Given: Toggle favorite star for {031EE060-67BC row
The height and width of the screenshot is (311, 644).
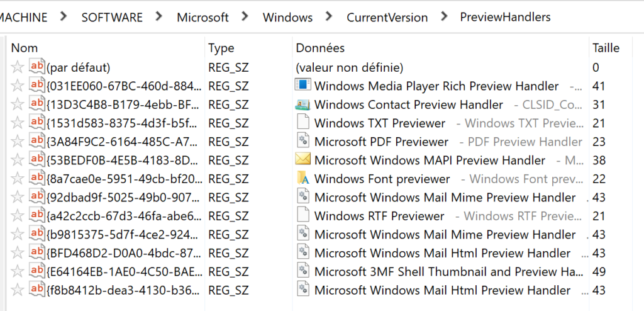Looking at the screenshot, I should click(x=17, y=86).
